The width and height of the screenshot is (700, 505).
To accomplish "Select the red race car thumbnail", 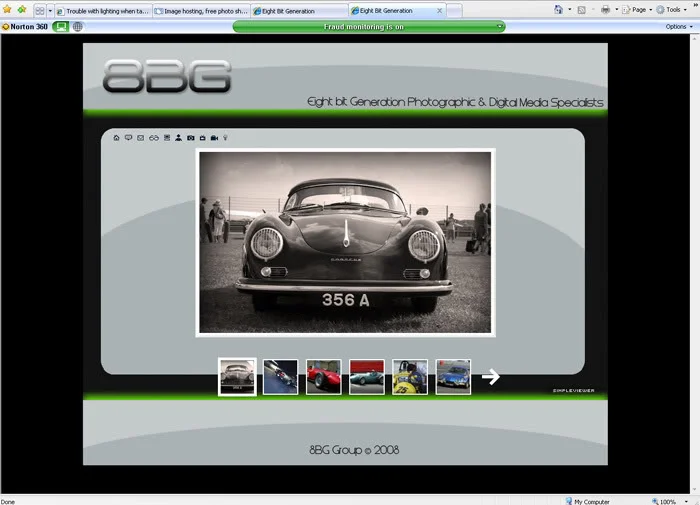I will [x=324, y=377].
